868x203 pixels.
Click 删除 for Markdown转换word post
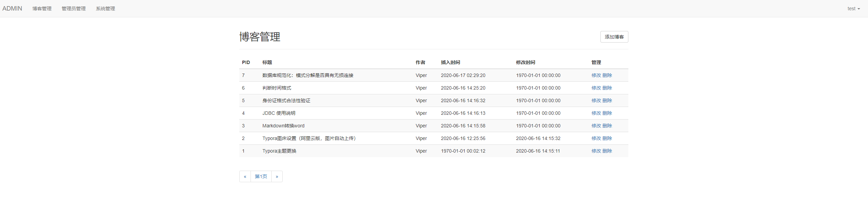pos(607,126)
